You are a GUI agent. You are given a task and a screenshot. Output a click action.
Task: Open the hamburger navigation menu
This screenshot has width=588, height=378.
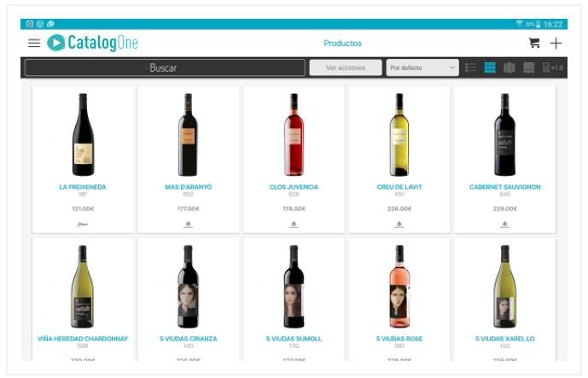(34, 44)
